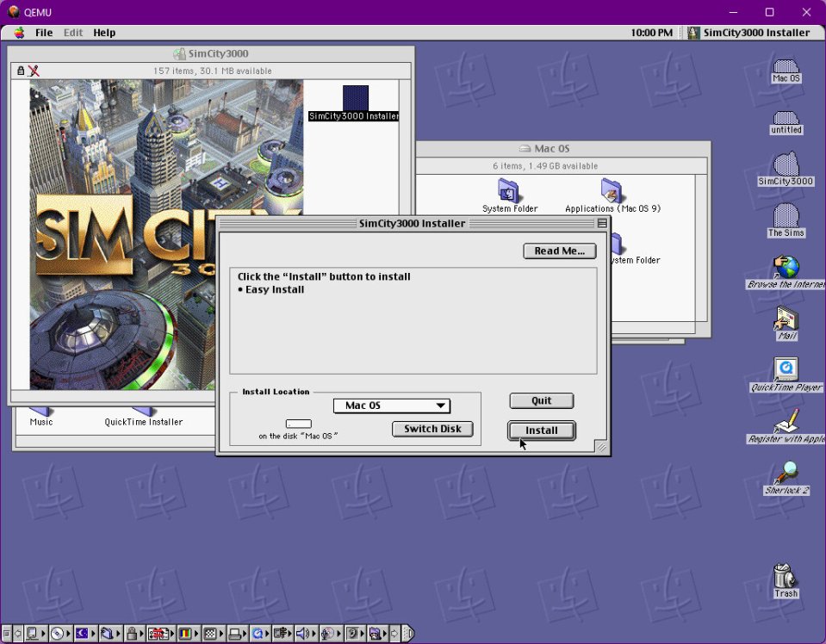This screenshot has width=826, height=644.
Task: Select the QuickTime Player desktop icon
Action: 786,370
